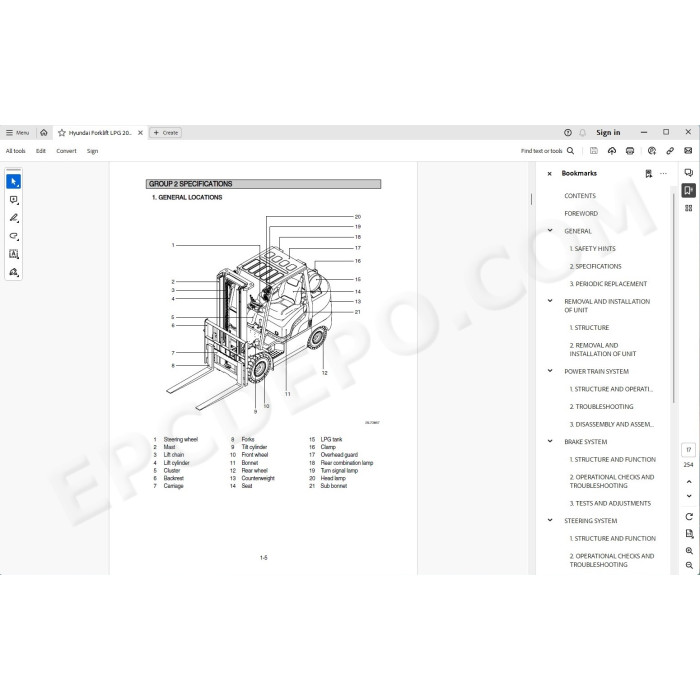Click the zoom in magnifier icon

689,551
